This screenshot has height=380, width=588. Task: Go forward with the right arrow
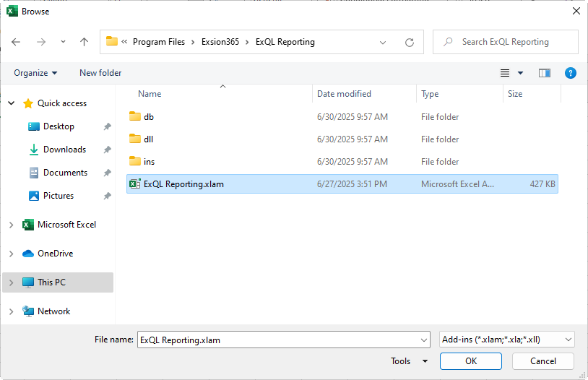pyautogui.click(x=41, y=42)
